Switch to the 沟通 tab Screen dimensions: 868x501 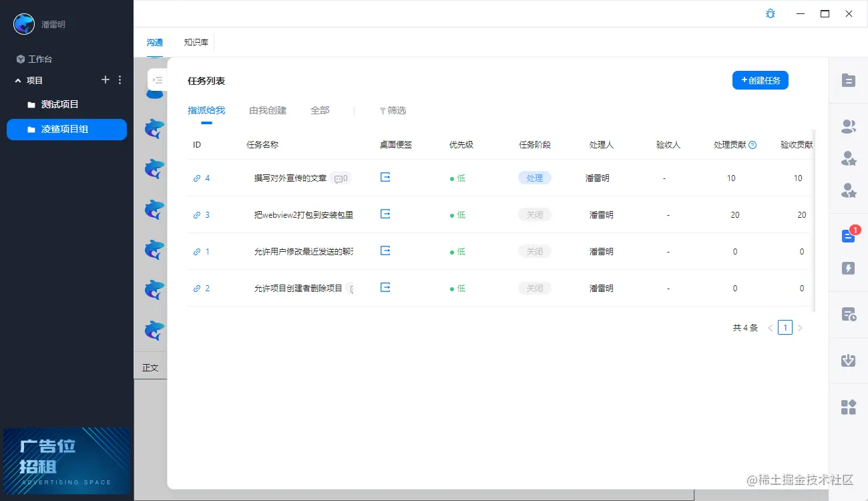click(155, 43)
